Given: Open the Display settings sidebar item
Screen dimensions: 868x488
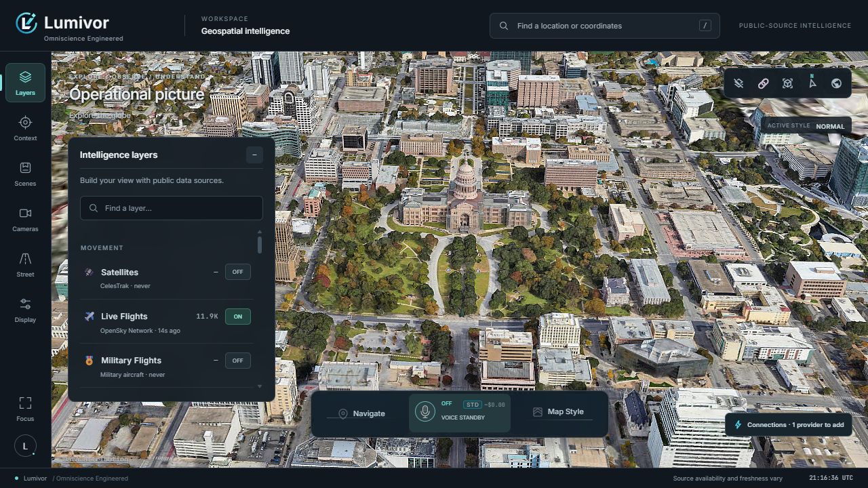Looking at the screenshot, I should pos(25,310).
